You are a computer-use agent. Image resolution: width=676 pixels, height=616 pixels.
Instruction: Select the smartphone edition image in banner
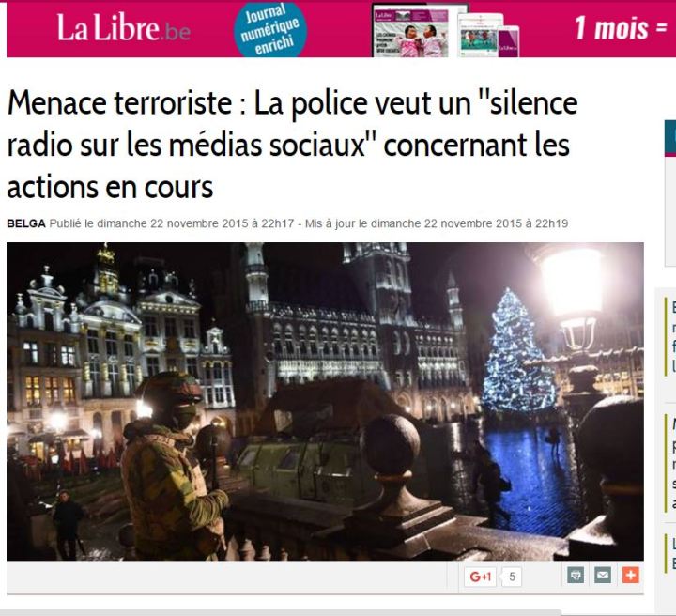point(509,41)
